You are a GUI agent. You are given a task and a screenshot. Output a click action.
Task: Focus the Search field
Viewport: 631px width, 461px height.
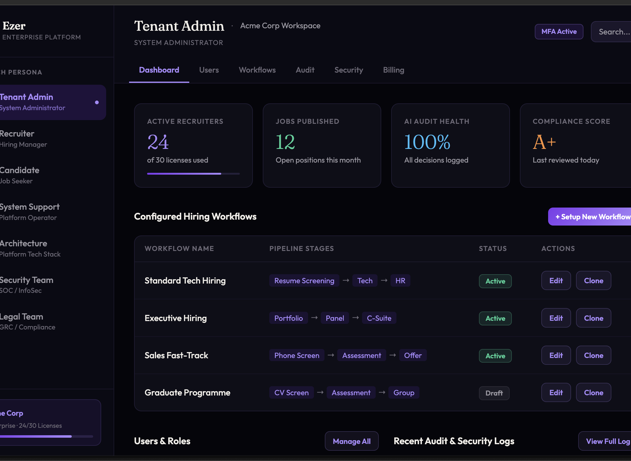click(611, 32)
